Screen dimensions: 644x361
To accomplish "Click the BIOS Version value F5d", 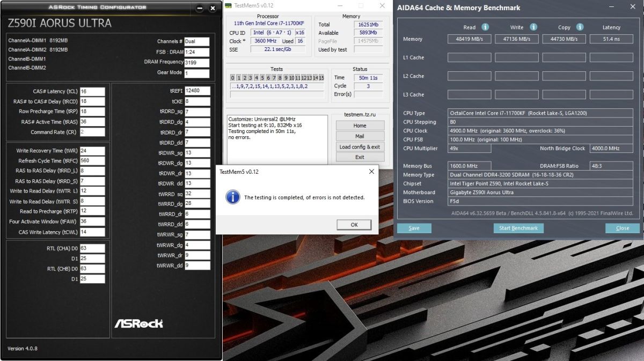I will coord(540,201).
